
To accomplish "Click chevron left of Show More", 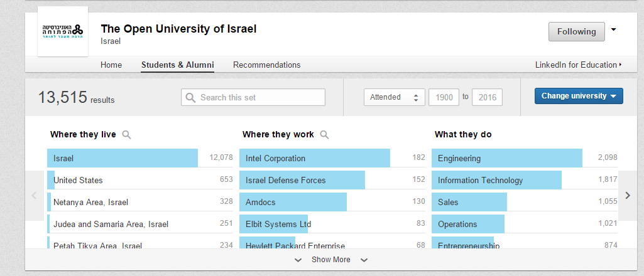I will 298,260.
